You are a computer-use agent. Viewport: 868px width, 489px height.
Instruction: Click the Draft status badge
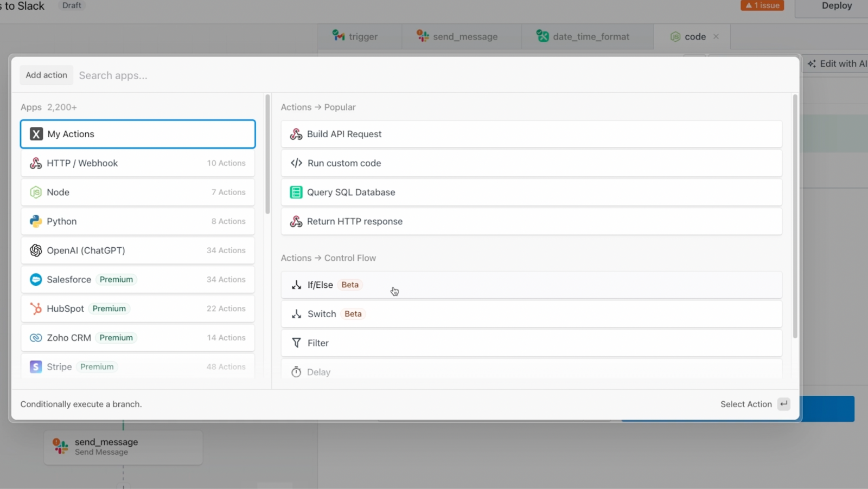(x=72, y=5)
